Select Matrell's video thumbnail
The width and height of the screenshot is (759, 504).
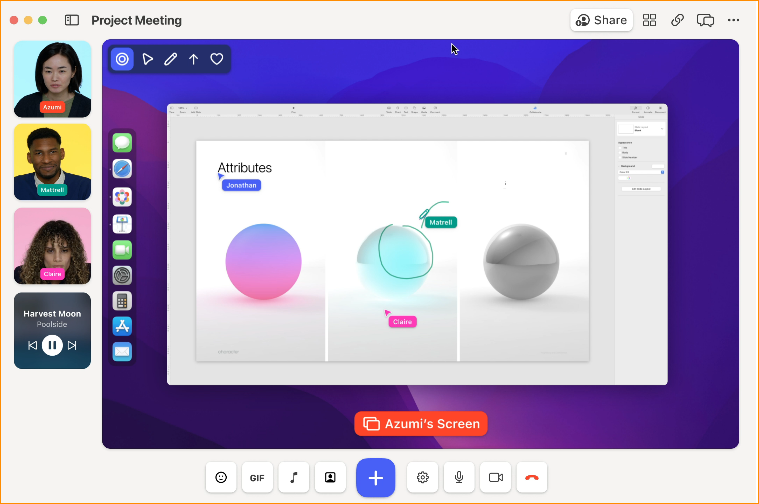point(52,162)
